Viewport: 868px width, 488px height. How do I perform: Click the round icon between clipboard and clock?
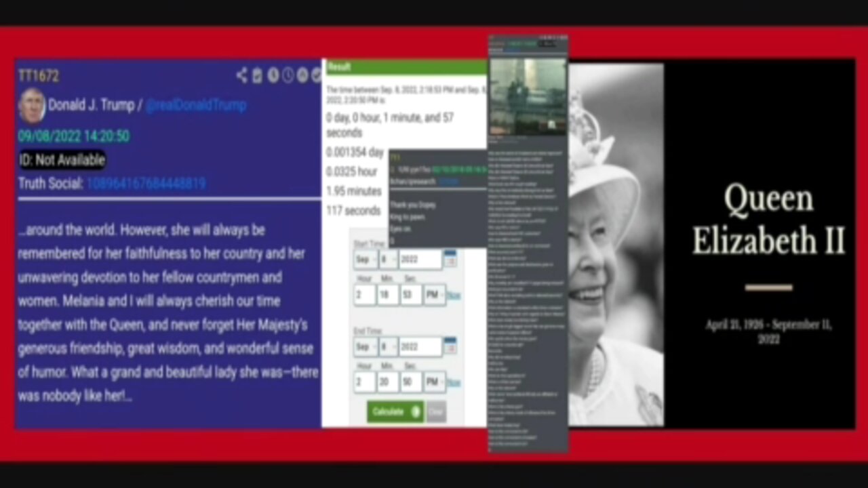(273, 75)
